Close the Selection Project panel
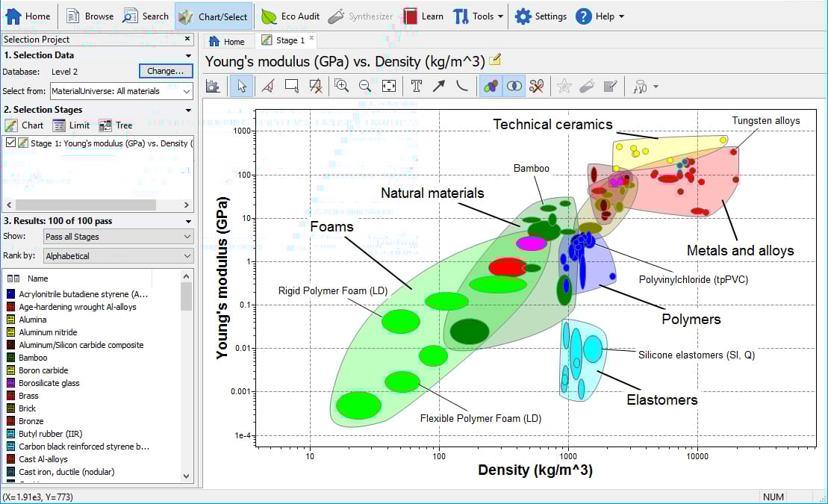 point(187,39)
